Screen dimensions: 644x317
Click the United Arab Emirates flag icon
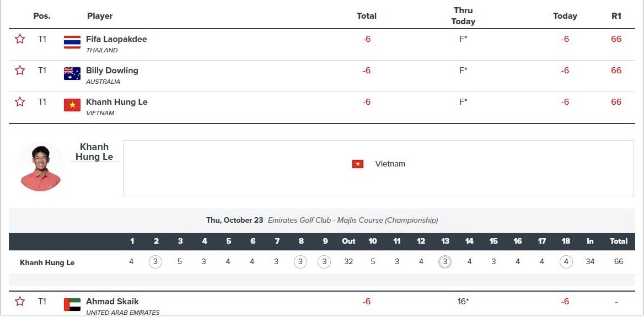72,305
